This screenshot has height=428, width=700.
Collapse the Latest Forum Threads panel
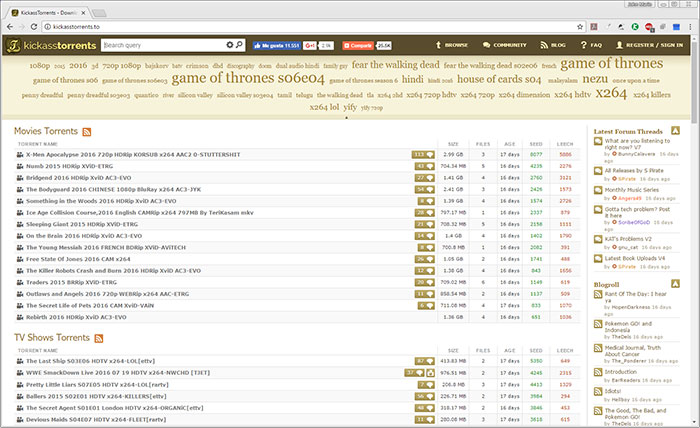coord(675,130)
